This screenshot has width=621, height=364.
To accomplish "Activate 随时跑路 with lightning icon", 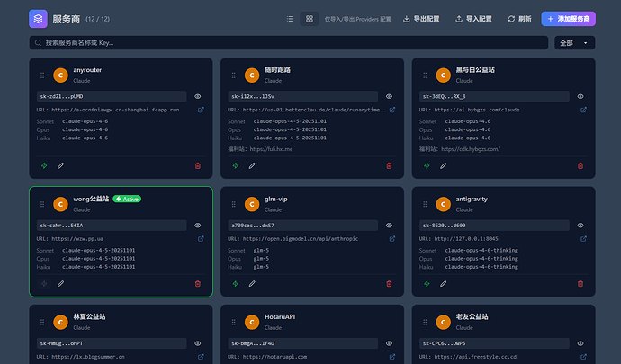I will (235, 165).
